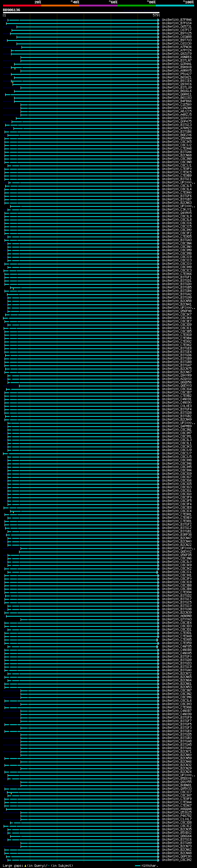197x868 pixels.
Task: Click the purple ~60% identity legend segment
Action: click(99, 6)
